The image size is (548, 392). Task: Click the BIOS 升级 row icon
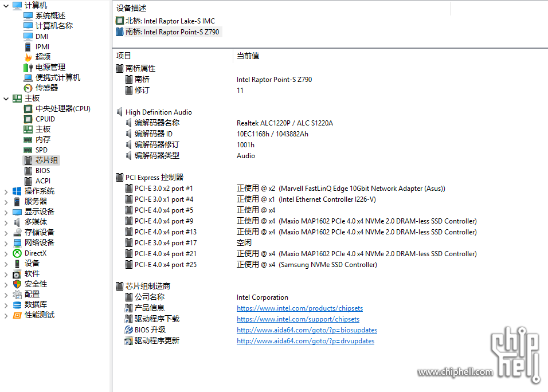(128, 330)
